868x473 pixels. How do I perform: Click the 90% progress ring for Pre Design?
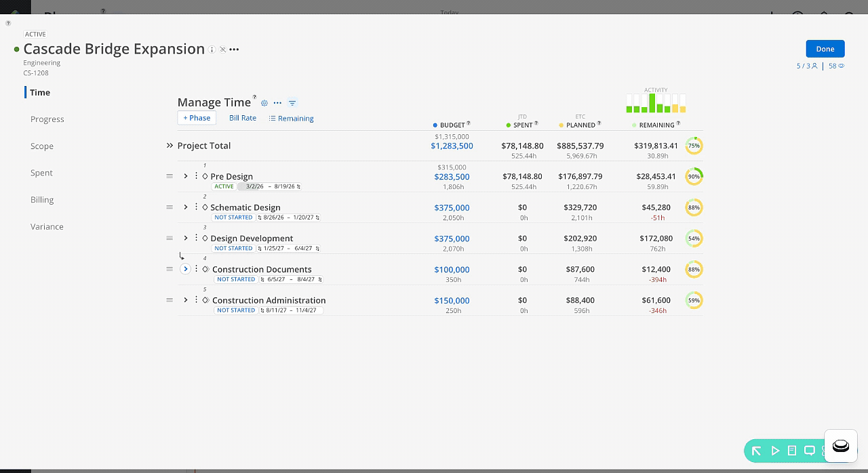694,177
